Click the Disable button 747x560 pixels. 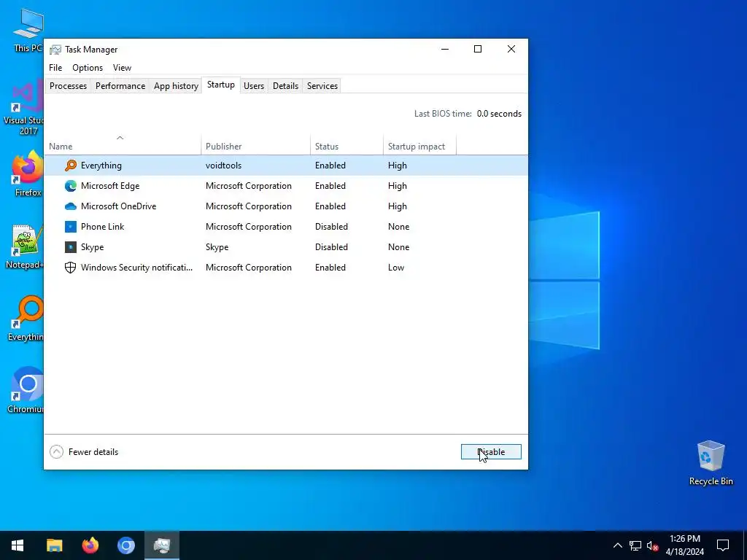(491, 452)
